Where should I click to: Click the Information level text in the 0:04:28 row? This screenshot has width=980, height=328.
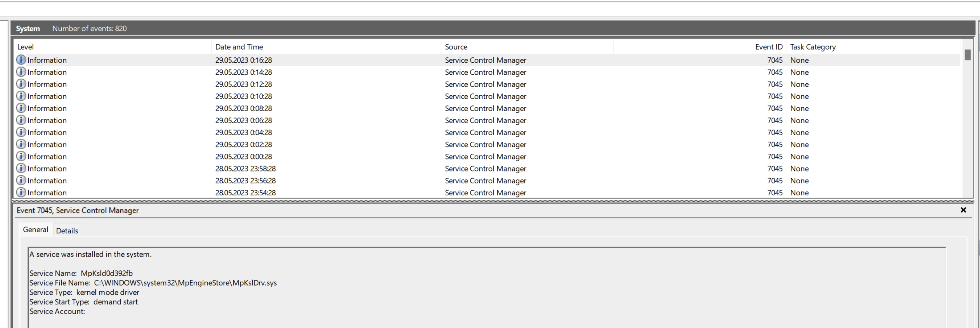point(47,132)
